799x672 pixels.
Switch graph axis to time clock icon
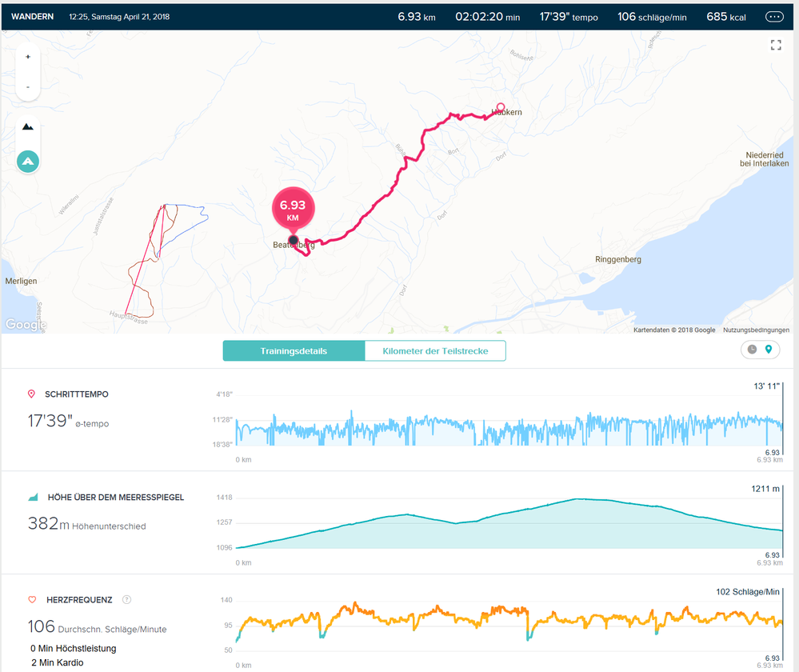[752, 350]
